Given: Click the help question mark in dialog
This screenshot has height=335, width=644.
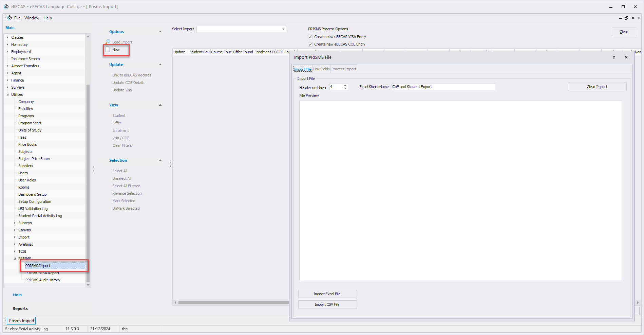Looking at the screenshot, I should [x=614, y=57].
